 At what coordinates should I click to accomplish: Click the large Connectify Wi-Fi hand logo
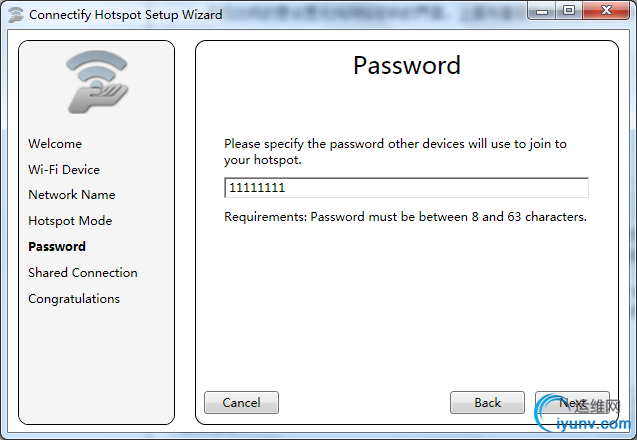[x=97, y=82]
